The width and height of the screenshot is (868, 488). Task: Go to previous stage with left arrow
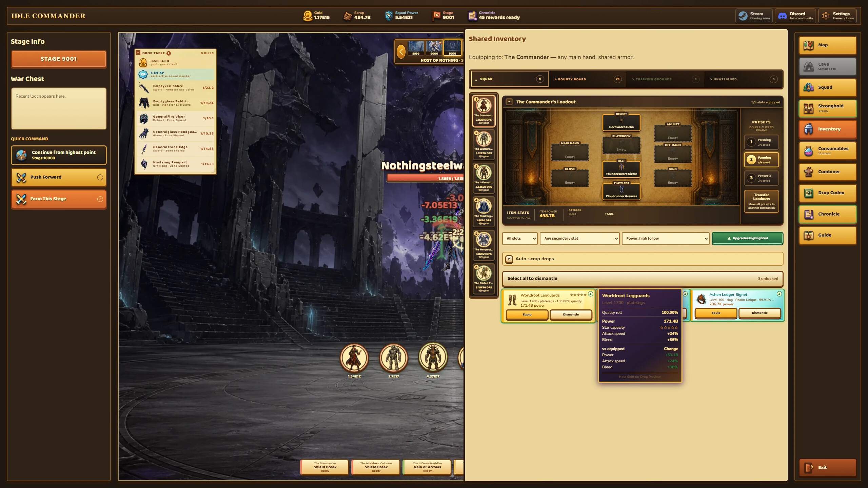tap(401, 52)
